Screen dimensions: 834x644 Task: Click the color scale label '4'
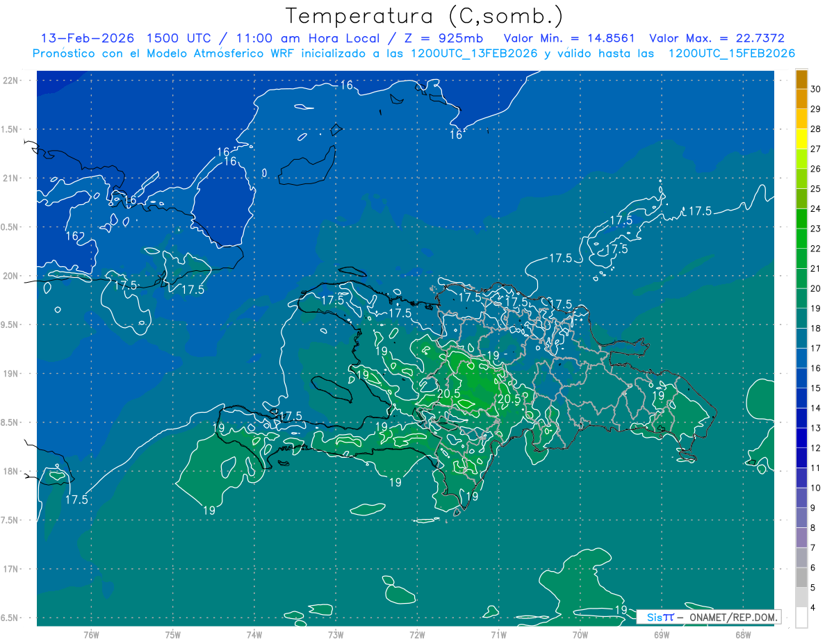[813, 607]
